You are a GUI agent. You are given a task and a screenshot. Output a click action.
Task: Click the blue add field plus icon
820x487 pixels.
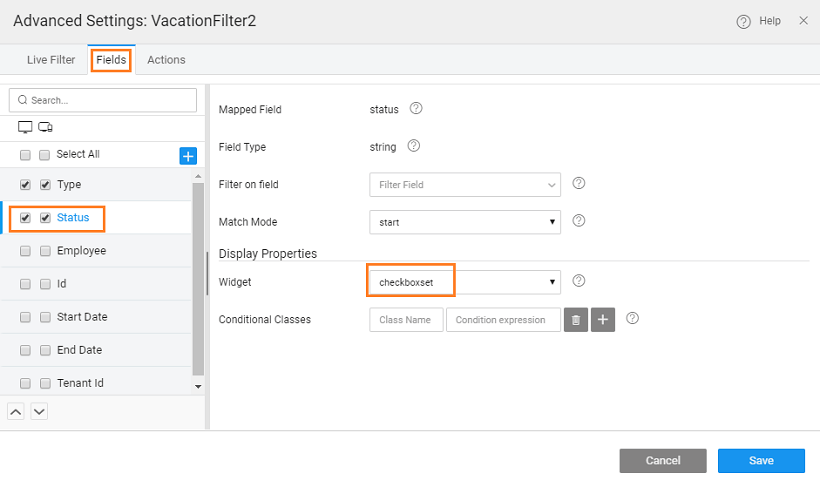pyautogui.click(x=188, y=155)
